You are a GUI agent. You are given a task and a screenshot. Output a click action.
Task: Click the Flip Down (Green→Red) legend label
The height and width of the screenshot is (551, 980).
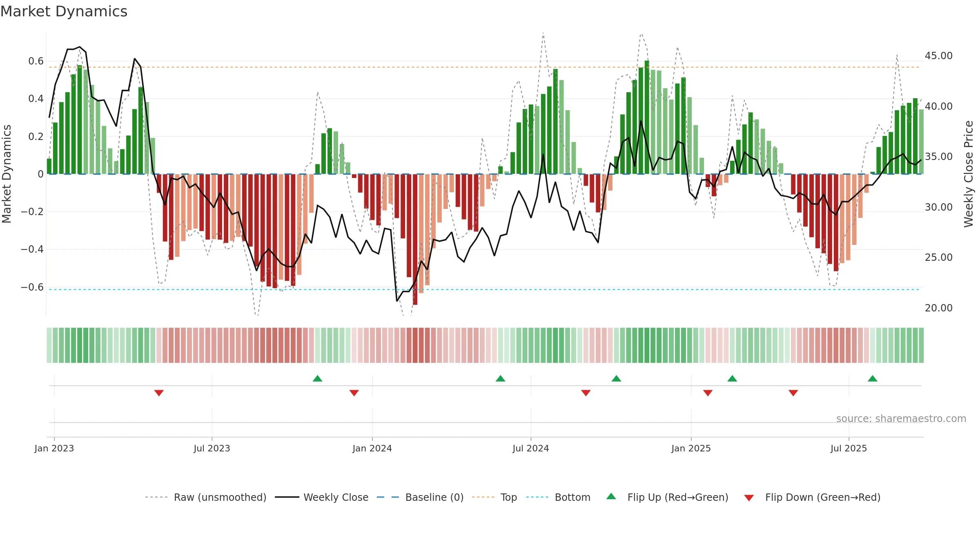(823, 497)
